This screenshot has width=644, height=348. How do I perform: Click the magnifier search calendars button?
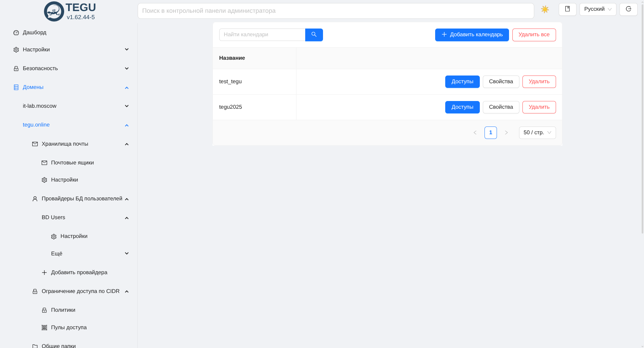click(x=314, y=35)
